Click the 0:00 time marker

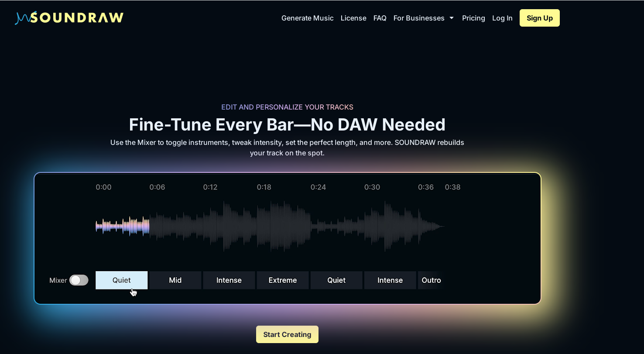103,187
